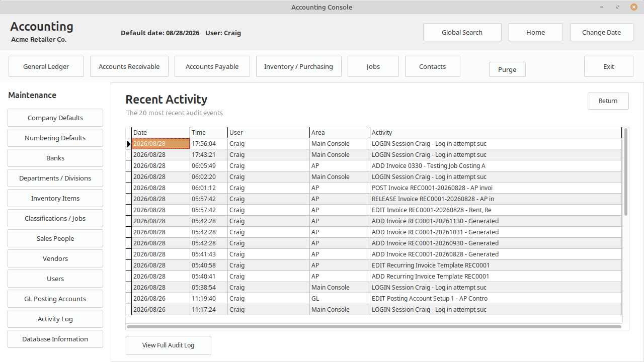Open Sales People maintenance
The height and width of the screenshot is (362, 644).
pos(55,238)
